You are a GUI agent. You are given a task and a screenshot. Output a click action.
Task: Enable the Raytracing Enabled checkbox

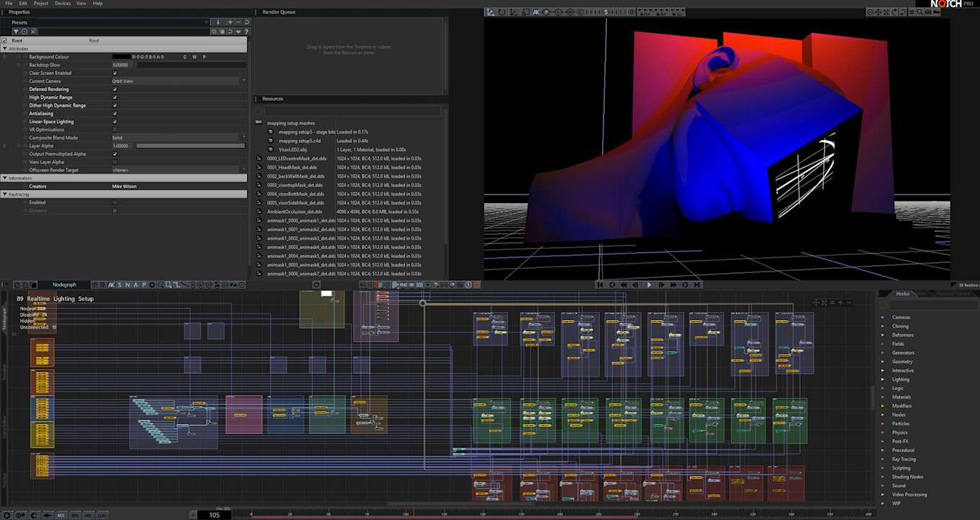tap(115, 202)
